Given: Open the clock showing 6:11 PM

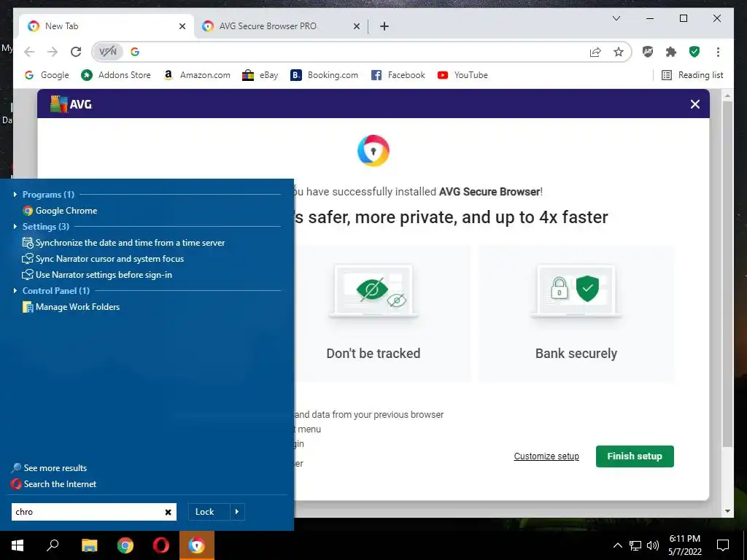Looking at the screenshot, I should click(x=684, y=545).
